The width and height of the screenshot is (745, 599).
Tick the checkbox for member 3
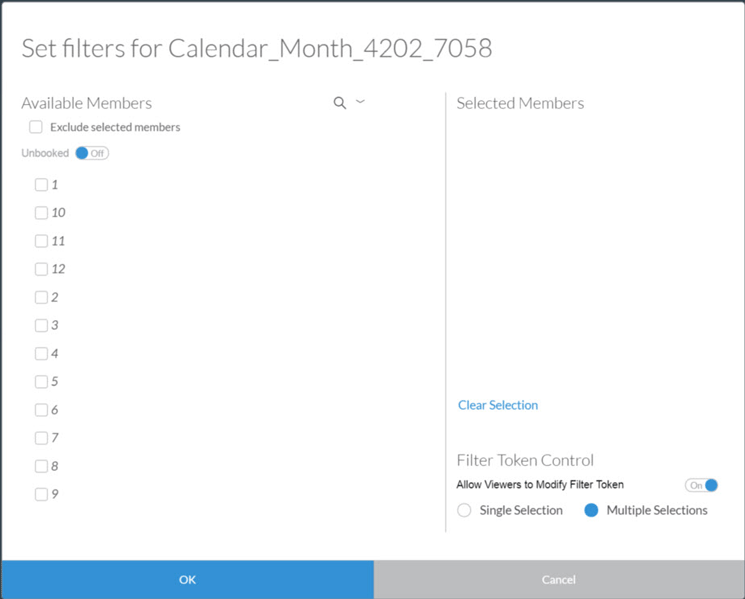tap(41, 325)
